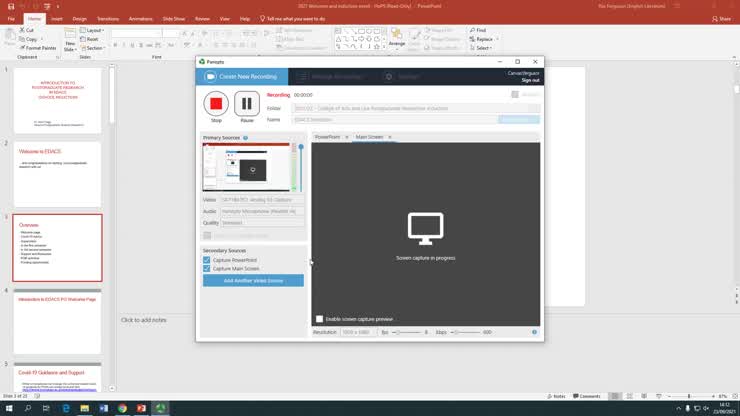Screen dimensions: 740x416
Task: Pause the current recording
Action: pyautogui.click(x=246, y=104)
